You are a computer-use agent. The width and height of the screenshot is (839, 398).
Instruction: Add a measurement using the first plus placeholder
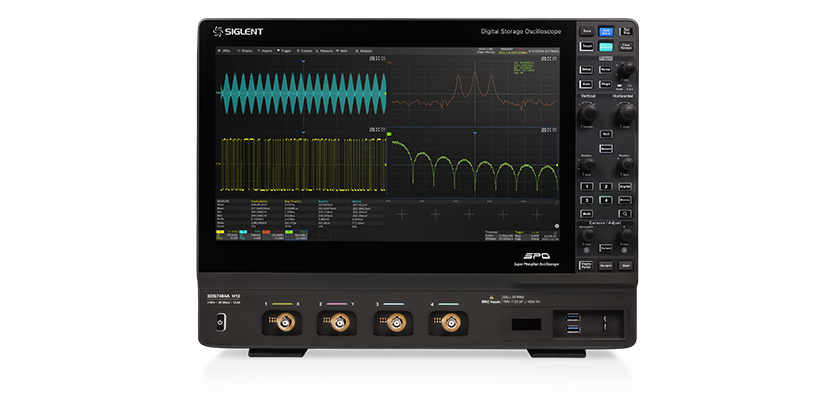pos(401,215)
